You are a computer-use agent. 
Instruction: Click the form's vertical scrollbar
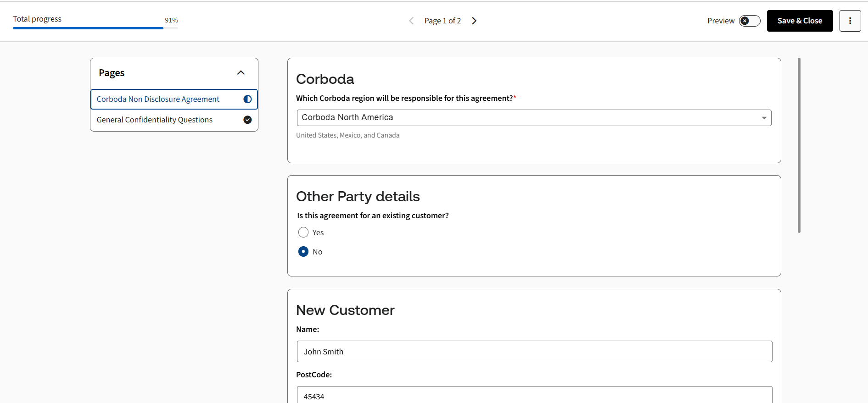pyautogui.click(x=799, y=145)
